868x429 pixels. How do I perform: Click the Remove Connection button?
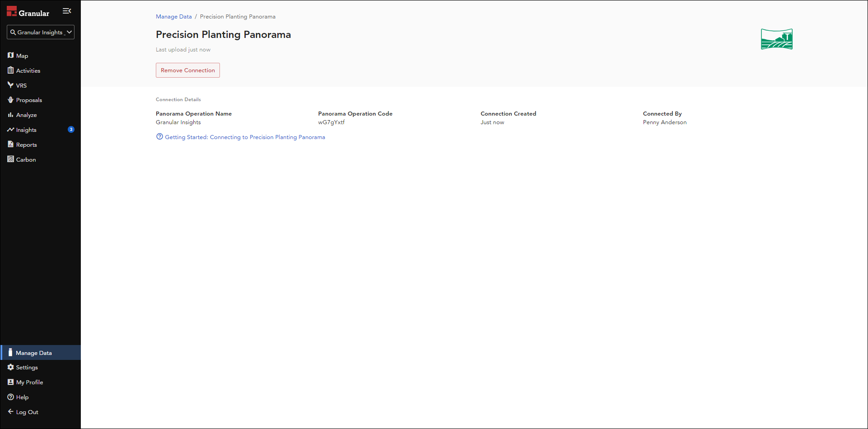188,70
